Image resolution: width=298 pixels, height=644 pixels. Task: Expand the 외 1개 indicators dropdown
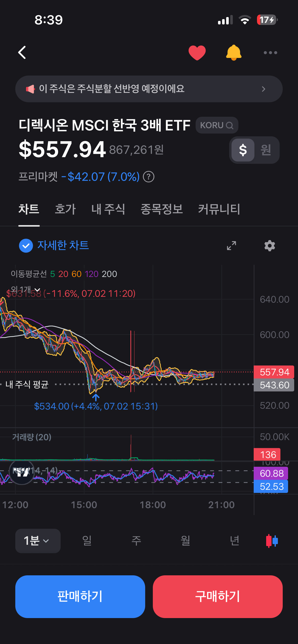tap(25, 289)
